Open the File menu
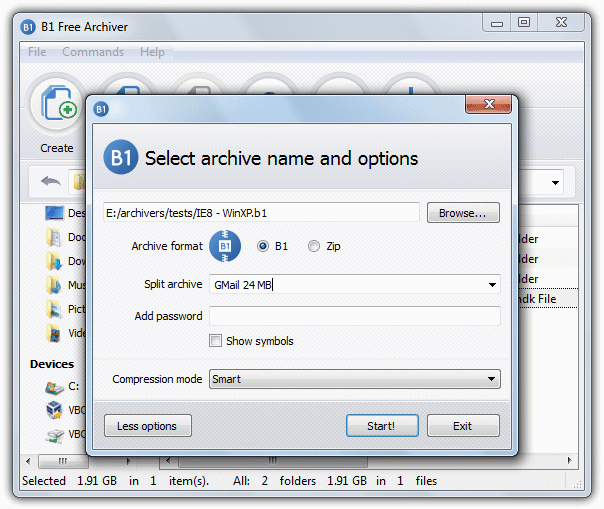The height and width of the screenshot is (509, 604). [37, 52]
